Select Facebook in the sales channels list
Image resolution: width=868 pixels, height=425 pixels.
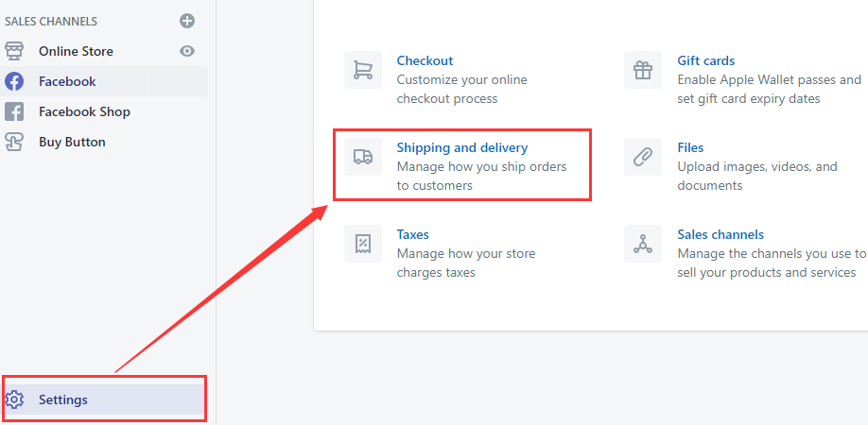[104, 82]
